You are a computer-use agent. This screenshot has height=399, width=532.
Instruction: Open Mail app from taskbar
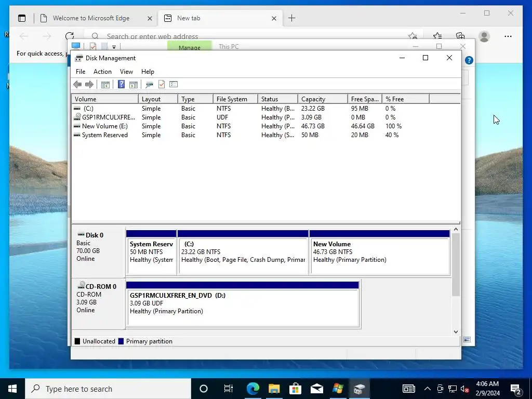pyautogui.click(x=316, y=389)
